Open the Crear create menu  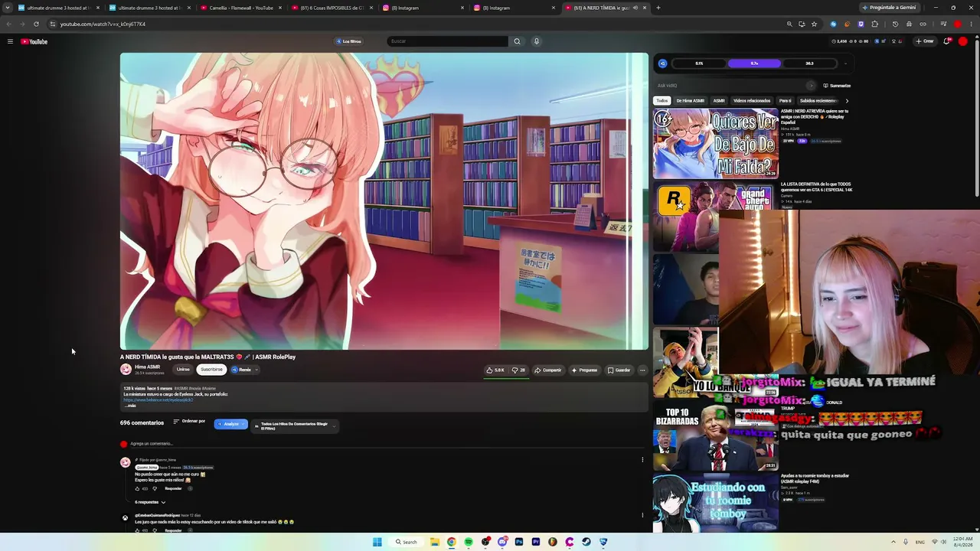pyautogui.click(x=925, y=41)
